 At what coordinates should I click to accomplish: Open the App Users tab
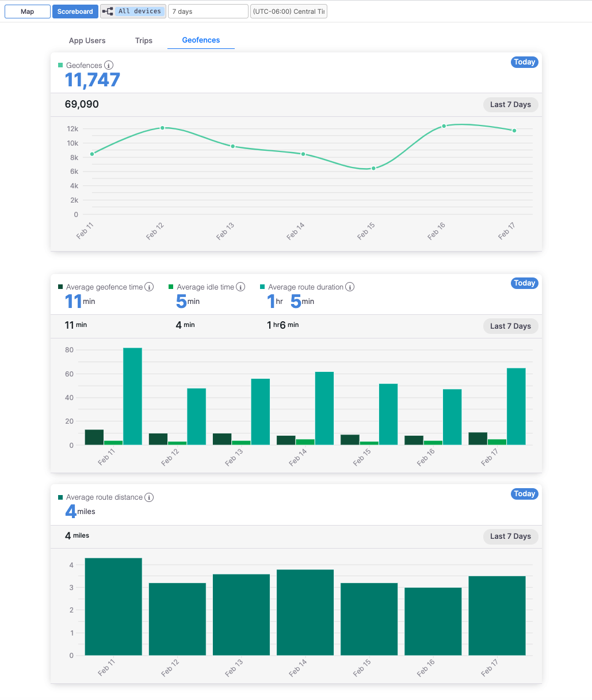click(87, 40)
